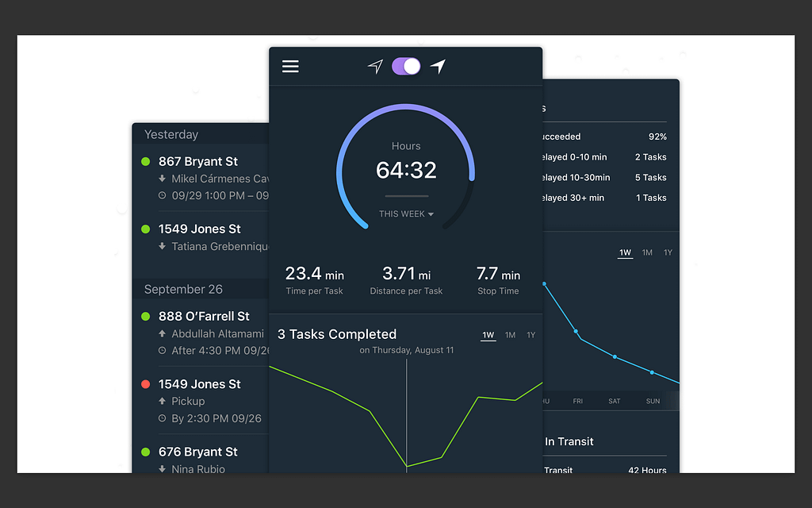The image size is (812, 508).
Task: Switch to the 1M tab on the tasks chart
Action: (511, 335)
